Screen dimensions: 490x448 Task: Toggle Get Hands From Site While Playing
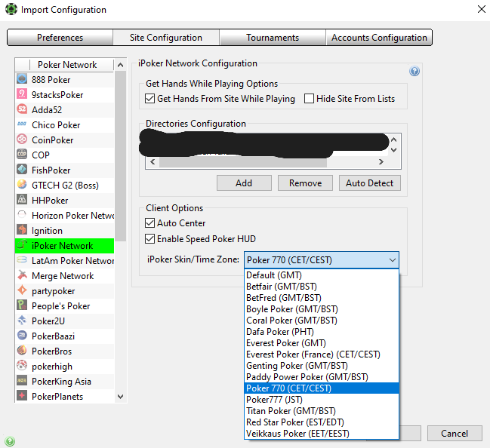(x=149, y=99)
